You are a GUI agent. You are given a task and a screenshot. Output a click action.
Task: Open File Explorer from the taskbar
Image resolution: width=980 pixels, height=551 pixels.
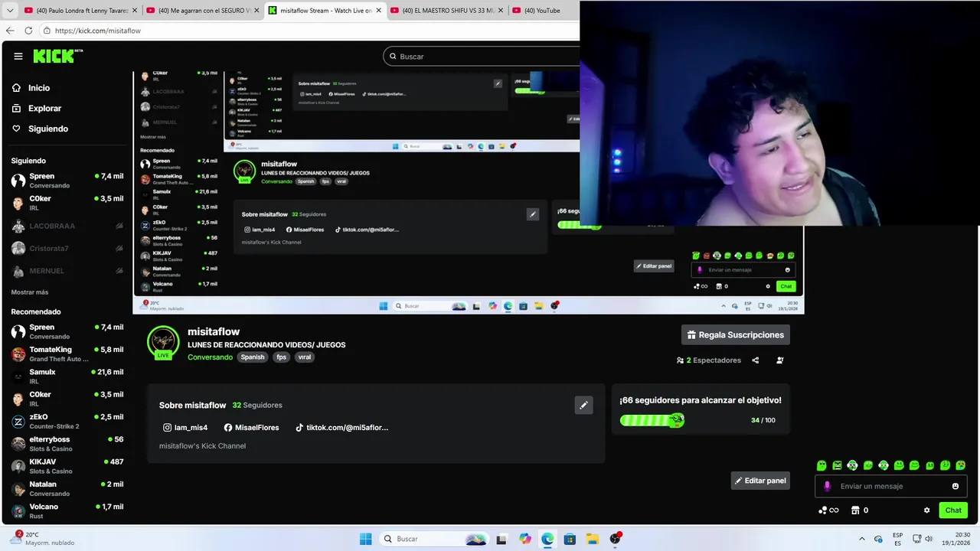[x=593, y=539]
